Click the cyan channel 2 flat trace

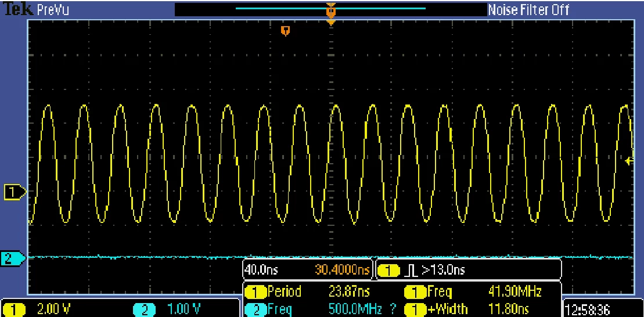(330, 257)
